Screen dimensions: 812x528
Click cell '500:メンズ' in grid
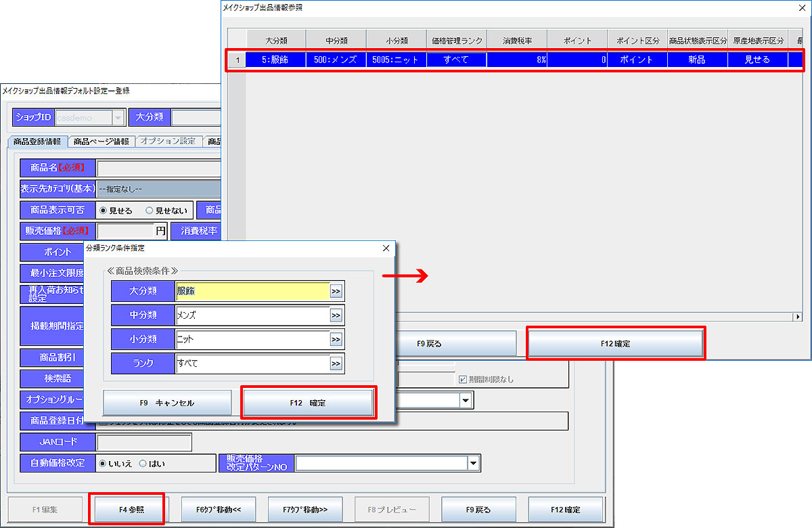336,60
